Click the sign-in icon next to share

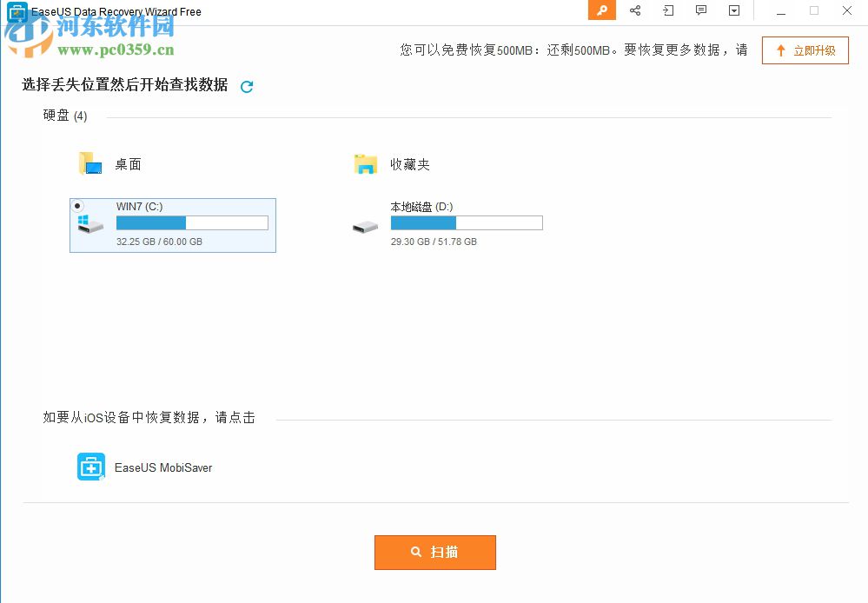coord(667,10)
